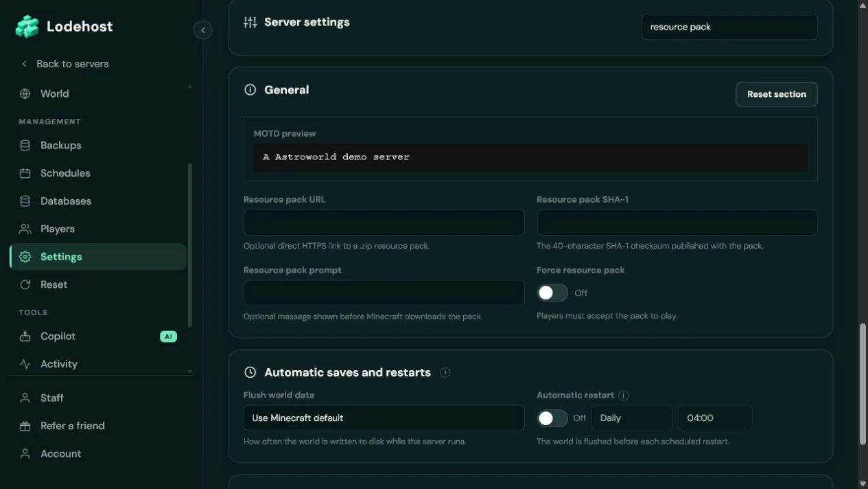Open the Daily restart frequency dropdown
The image size is (868, 489).
[631, 418]
